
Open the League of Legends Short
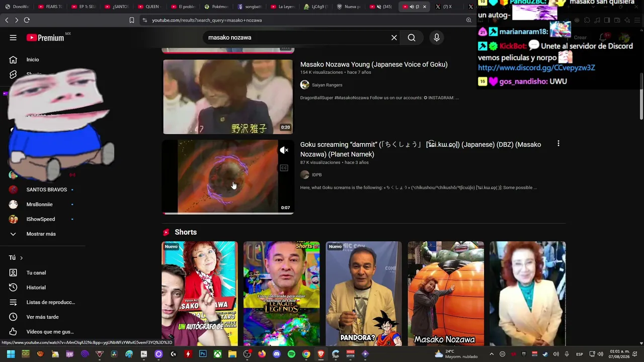(282, 294)
